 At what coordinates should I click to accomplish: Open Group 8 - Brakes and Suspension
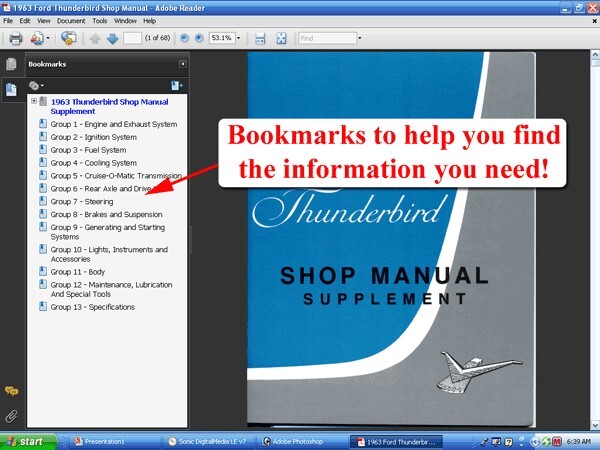pos(106,214)
